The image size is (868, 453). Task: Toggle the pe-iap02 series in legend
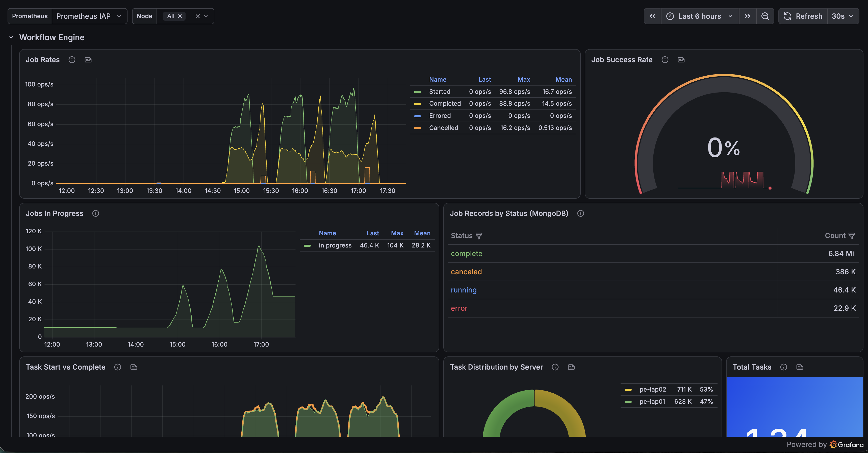click(x=653, y=389)
